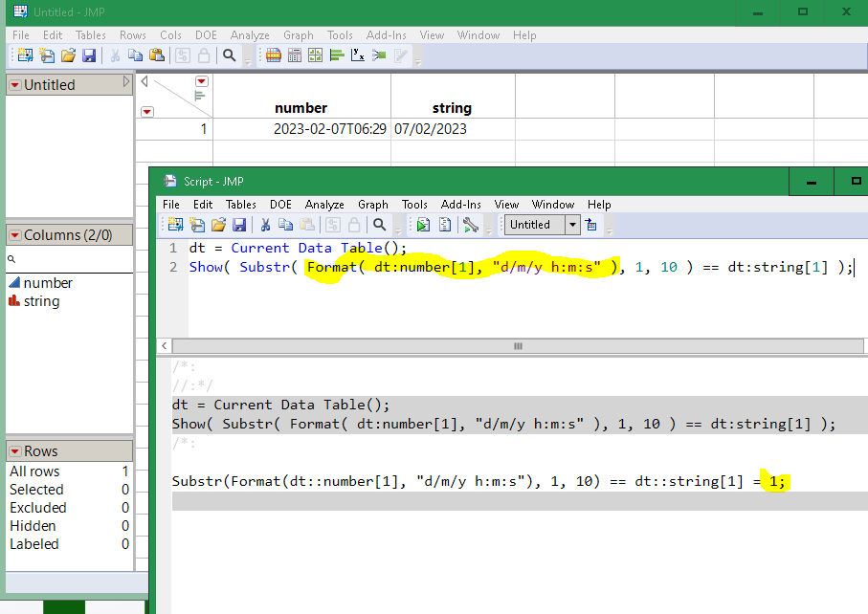Open the Untitled table red triangle menu

pyautogui.click(x=14, y=85)
